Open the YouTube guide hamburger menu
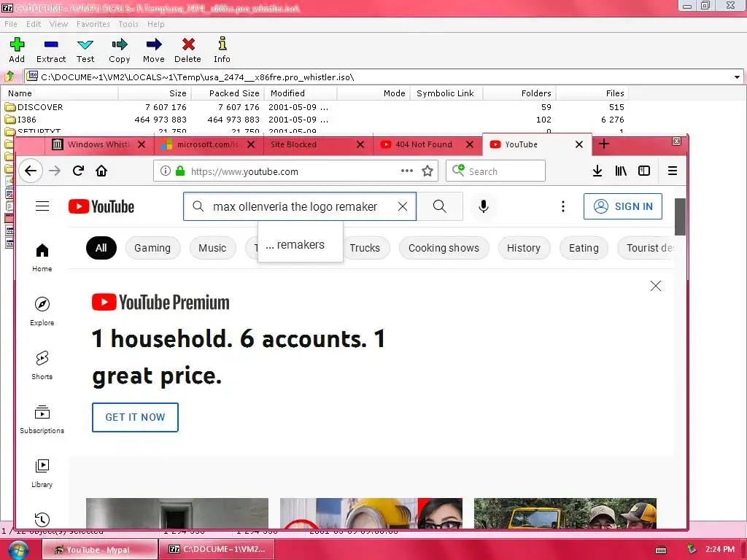This screenshot has height=560, width=747. pyautogui.click(x=42, y=206)
